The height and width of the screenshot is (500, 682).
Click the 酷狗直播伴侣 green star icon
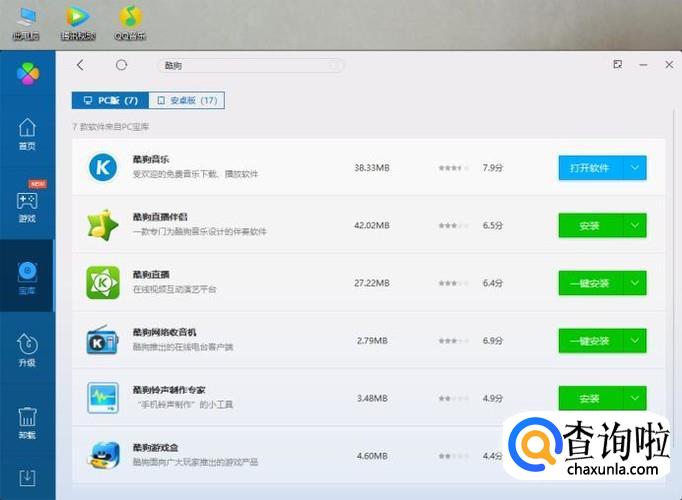(103, 225)
